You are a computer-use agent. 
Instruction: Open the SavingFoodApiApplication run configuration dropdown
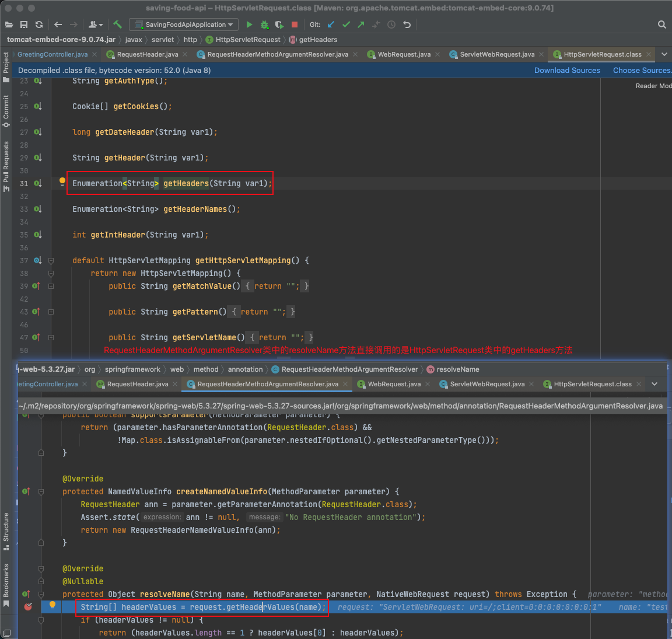(x=184, y=25)
